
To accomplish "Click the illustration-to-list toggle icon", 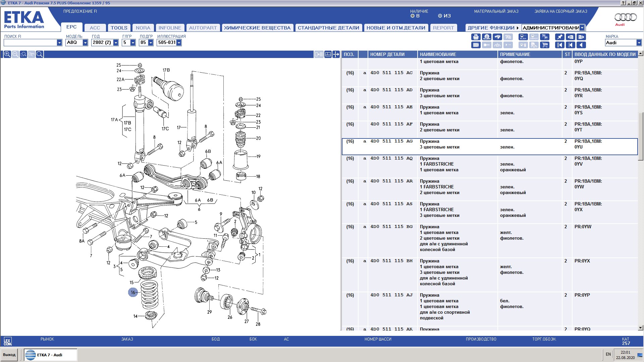I will coord(319,54).
